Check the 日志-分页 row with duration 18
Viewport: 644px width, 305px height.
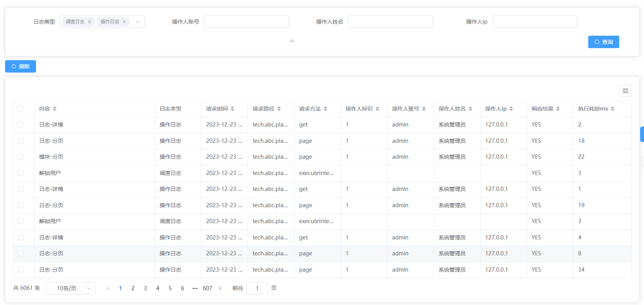21,141
